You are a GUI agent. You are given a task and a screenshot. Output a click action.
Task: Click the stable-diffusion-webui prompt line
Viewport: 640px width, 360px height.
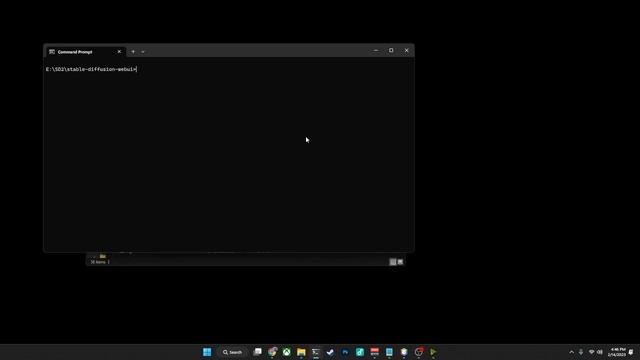coord(91,69)
